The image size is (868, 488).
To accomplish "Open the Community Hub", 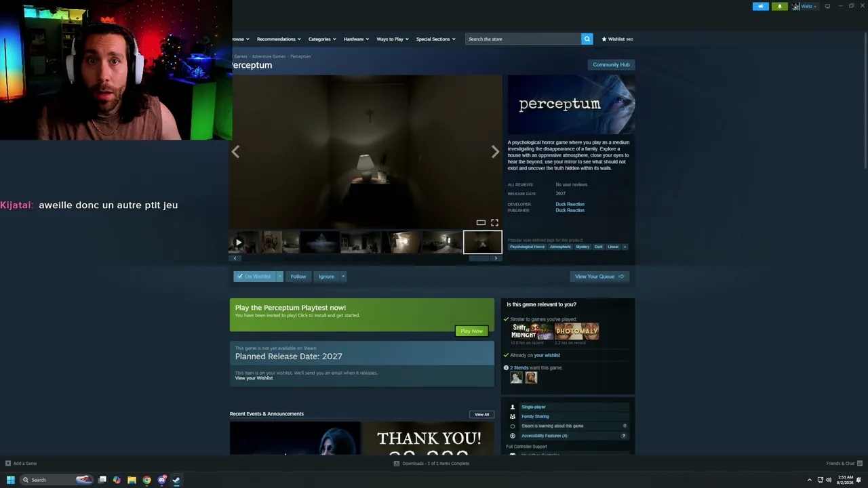I will tap(611, 64).
